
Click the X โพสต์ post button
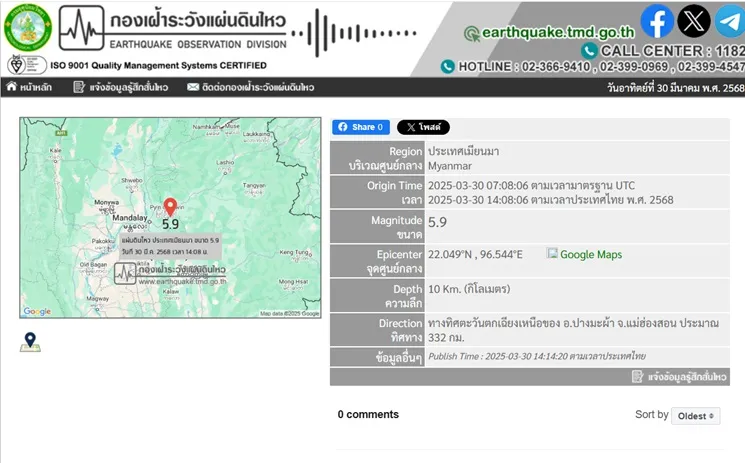[423, 127]
